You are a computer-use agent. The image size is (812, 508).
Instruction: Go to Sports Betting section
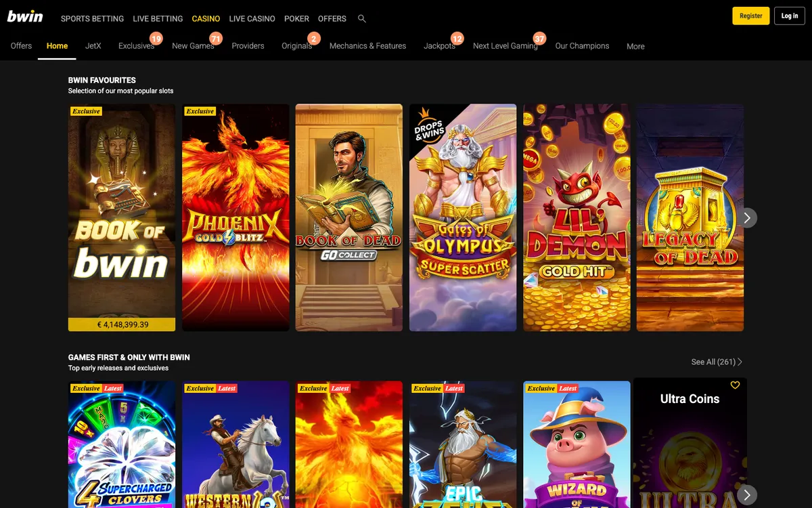[x=92, y=19]
